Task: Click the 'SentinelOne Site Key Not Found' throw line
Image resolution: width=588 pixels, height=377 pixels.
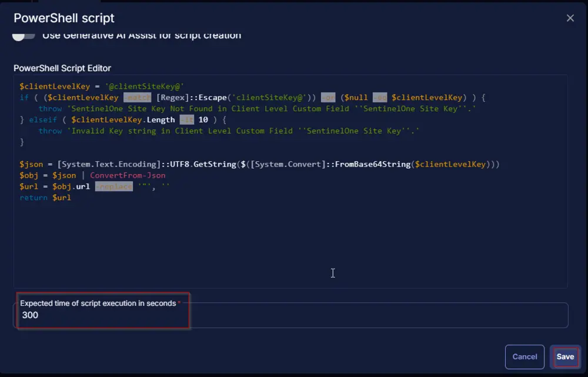Action: click(257, 109)
